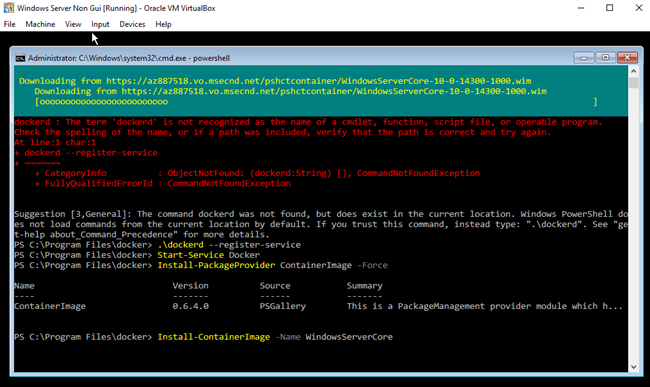Click 'Suggestion [3,General]' text line
Image resolution: width=650 pixels, height=387 pixels.
(x=321, y=214)
